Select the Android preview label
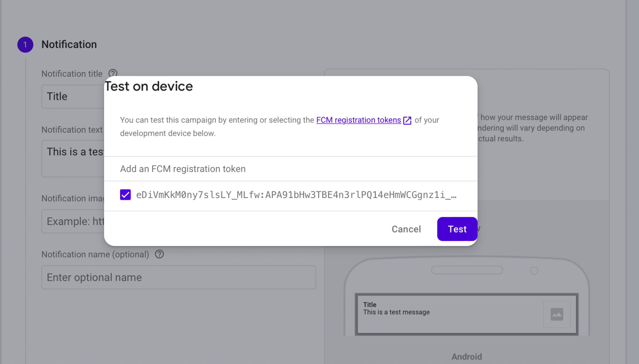 [466, 356]
